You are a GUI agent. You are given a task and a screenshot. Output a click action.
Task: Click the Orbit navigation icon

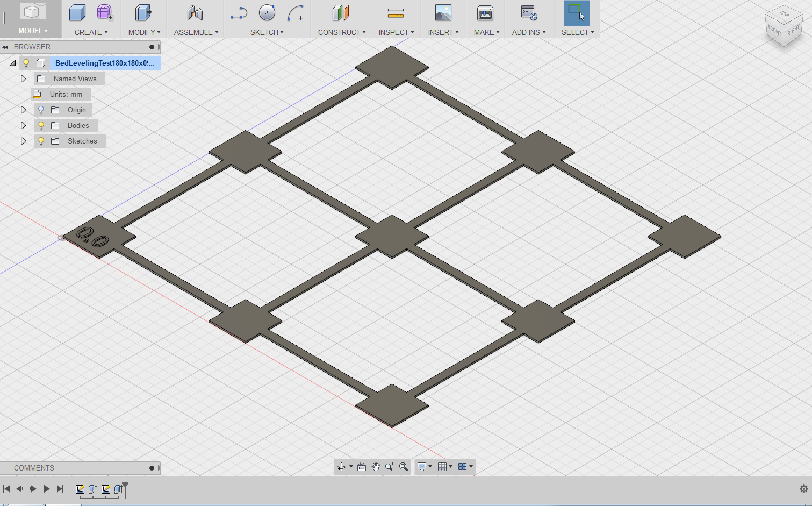click(x=341, y=467)
